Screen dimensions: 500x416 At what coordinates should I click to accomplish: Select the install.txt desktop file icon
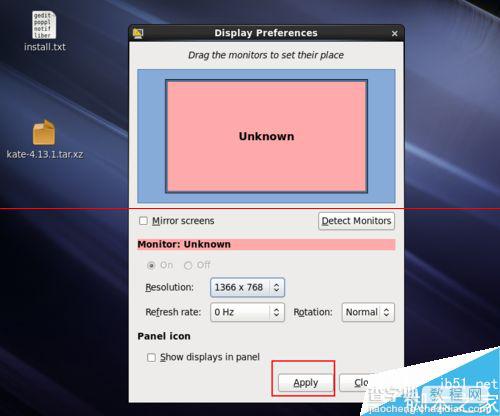point(44,25)
